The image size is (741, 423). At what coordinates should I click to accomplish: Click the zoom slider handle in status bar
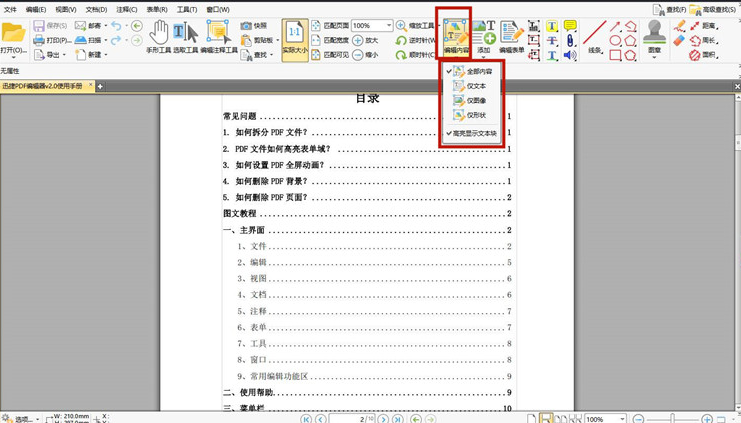click(672, 419)
